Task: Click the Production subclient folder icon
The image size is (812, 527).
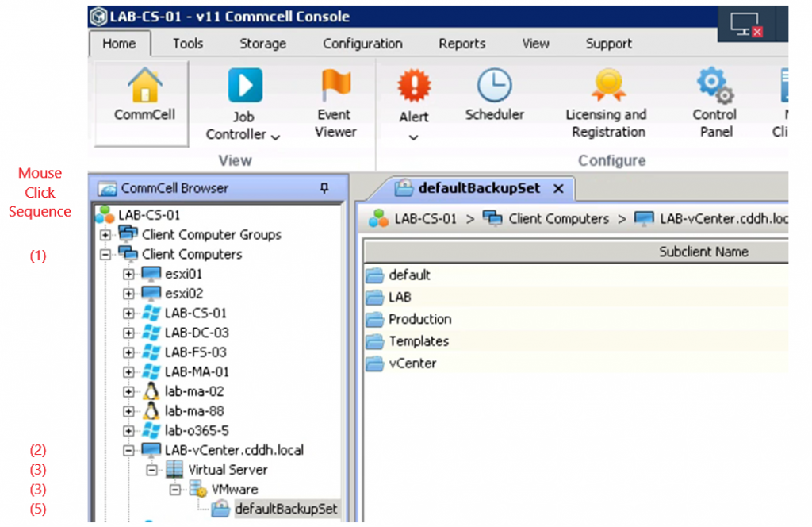Action: 374,319
